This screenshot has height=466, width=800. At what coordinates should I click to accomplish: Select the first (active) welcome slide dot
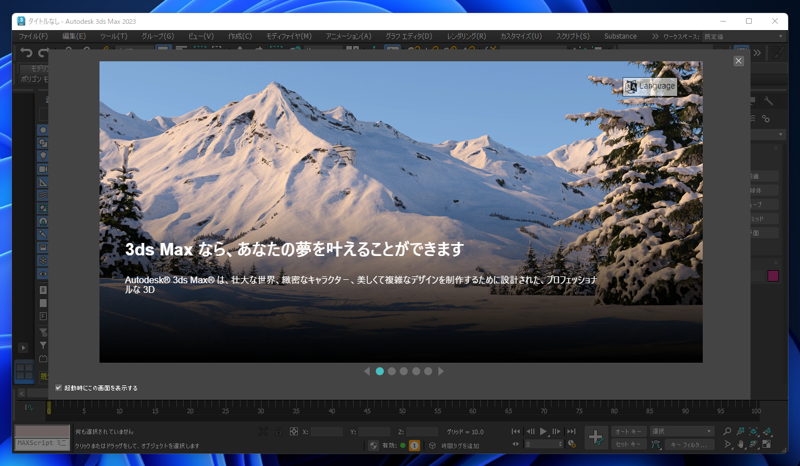(380, 371)
